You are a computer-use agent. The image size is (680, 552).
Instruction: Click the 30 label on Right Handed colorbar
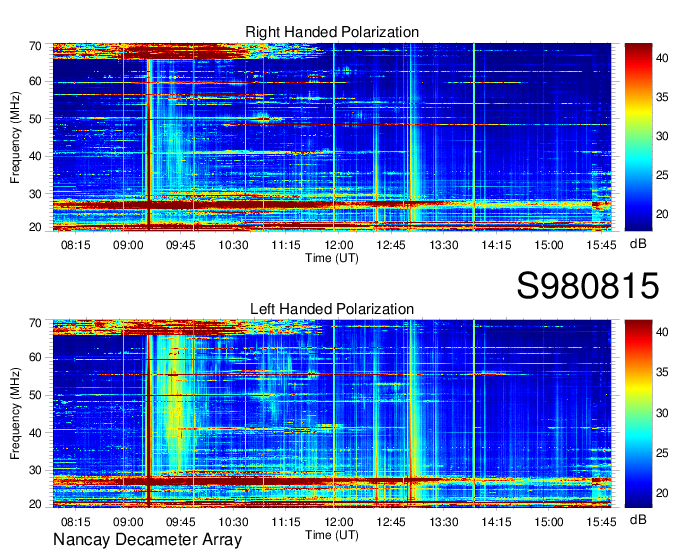pyautogui.click(x=662, y=136)
